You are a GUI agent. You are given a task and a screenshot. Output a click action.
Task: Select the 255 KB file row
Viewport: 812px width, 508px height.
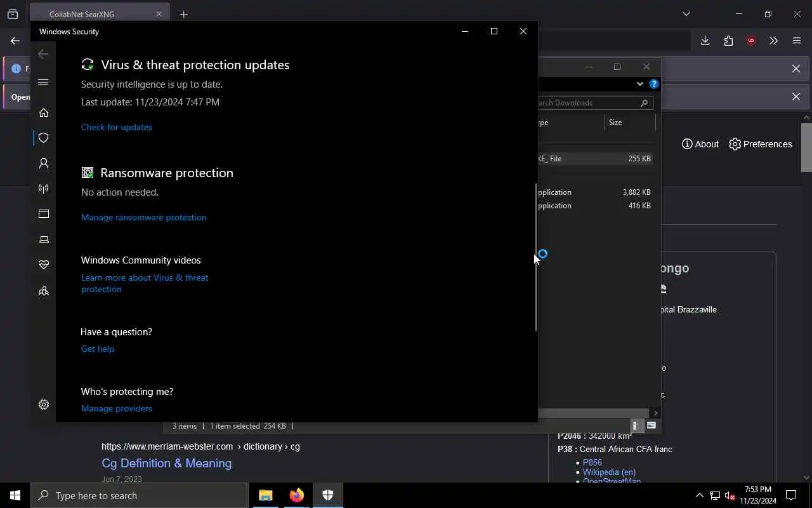[595, 159]
